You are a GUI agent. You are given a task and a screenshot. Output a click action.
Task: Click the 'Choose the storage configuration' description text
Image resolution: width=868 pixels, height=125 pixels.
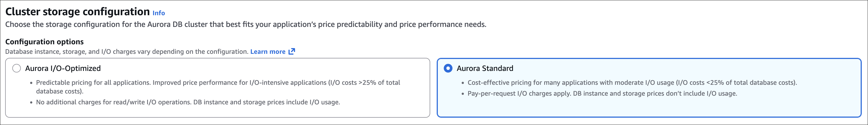[246, 25]
